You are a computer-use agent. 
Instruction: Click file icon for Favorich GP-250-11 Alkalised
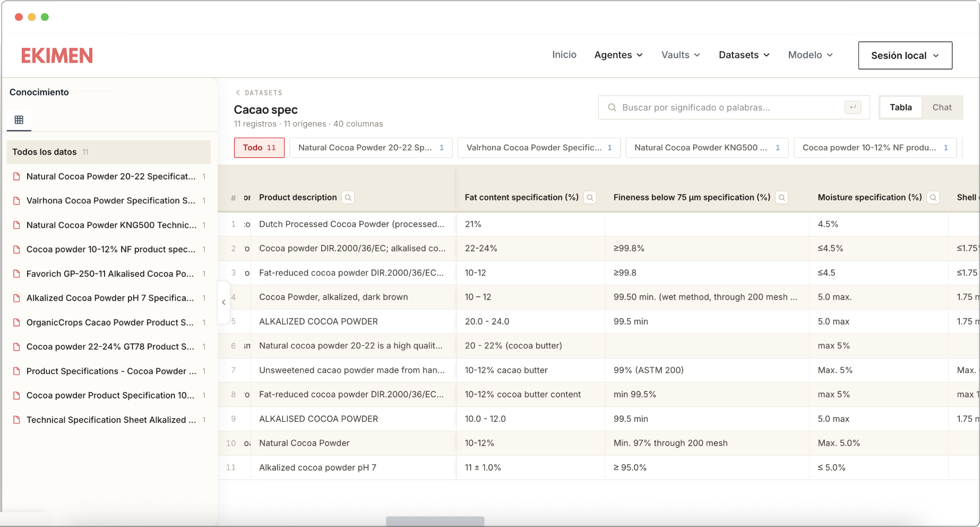[16, 274]
